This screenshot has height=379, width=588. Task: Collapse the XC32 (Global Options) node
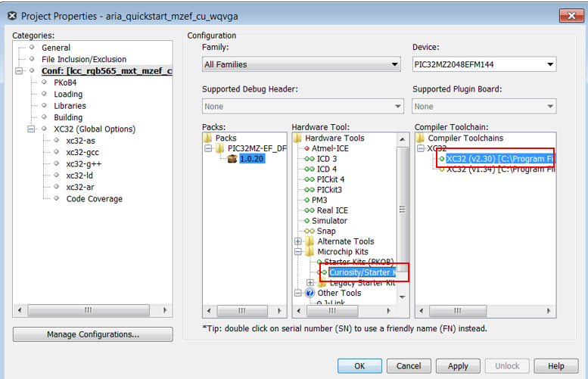[32, 129]
